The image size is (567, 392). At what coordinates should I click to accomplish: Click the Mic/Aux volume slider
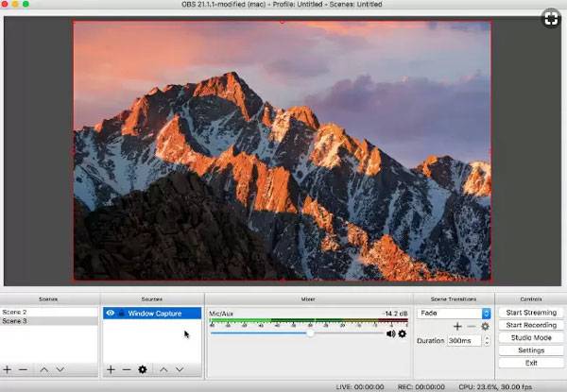click(x=310, y=333)
